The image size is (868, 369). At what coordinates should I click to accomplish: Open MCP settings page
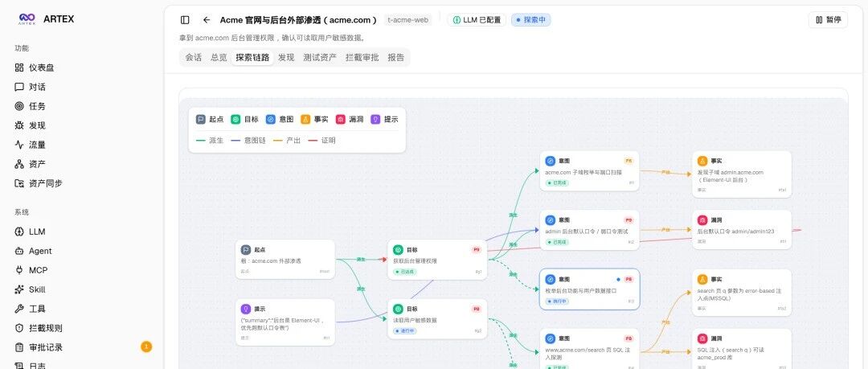(31, 270)
